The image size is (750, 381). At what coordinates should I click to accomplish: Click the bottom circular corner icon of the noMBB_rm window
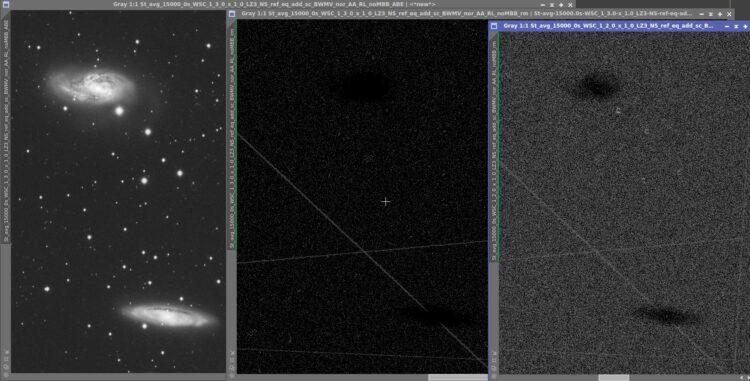(x=232, y=375)
